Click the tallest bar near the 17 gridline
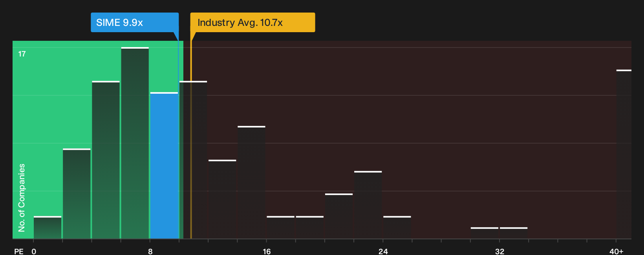Viewport: 644px width, 255px height. [135, 143]
